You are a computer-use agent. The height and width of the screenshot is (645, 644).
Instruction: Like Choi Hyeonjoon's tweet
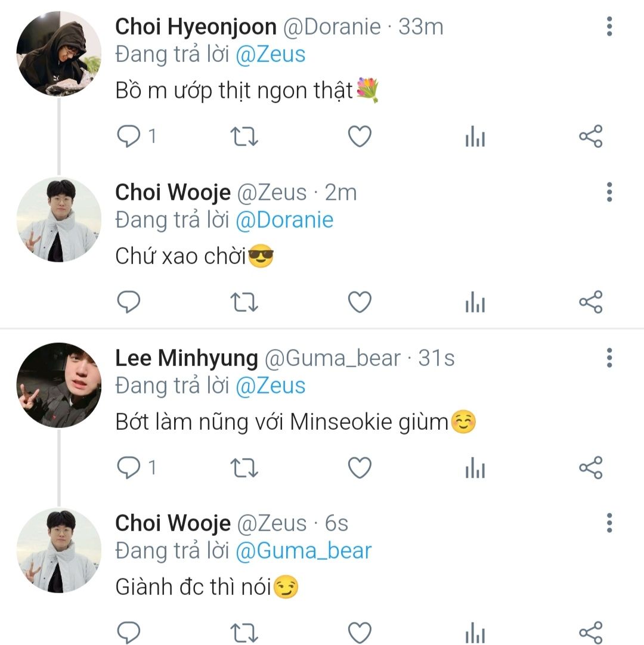click(x=360, y=137)
